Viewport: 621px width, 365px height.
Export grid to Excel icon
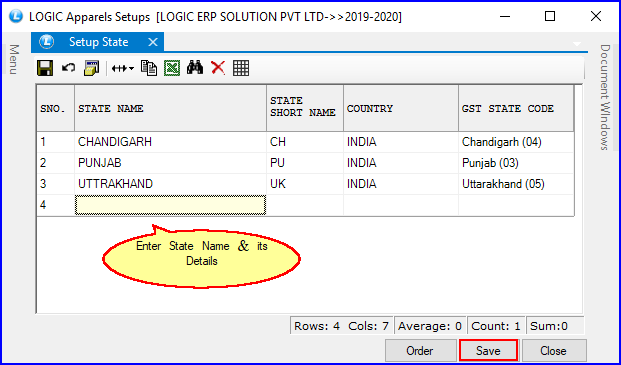[x=172, y=68]
